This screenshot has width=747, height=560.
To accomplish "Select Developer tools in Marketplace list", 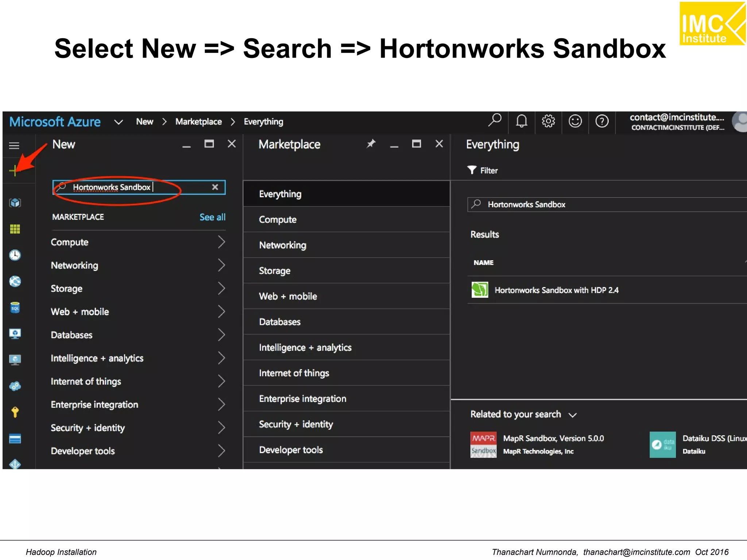I will coord(347,450).
